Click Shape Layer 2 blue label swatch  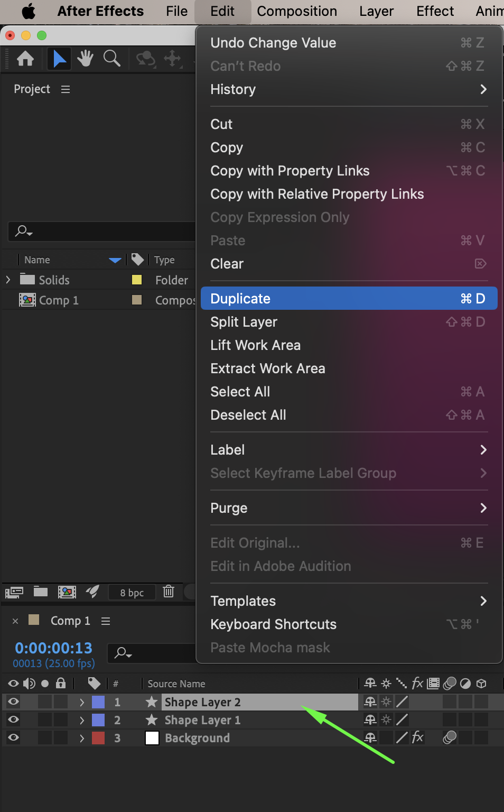(98, 702)
